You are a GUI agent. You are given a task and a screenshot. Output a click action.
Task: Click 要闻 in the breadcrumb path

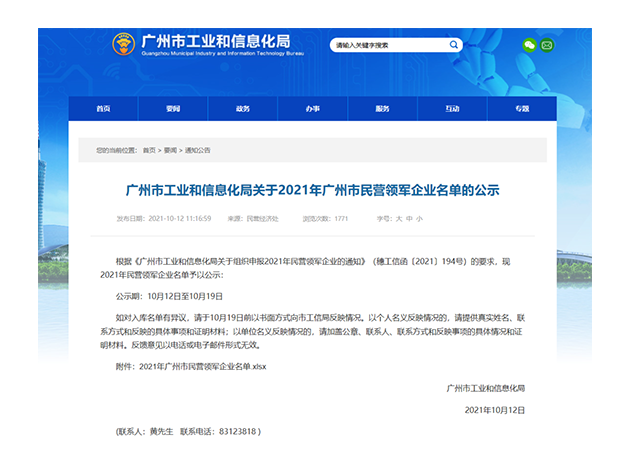click(170, 150)
